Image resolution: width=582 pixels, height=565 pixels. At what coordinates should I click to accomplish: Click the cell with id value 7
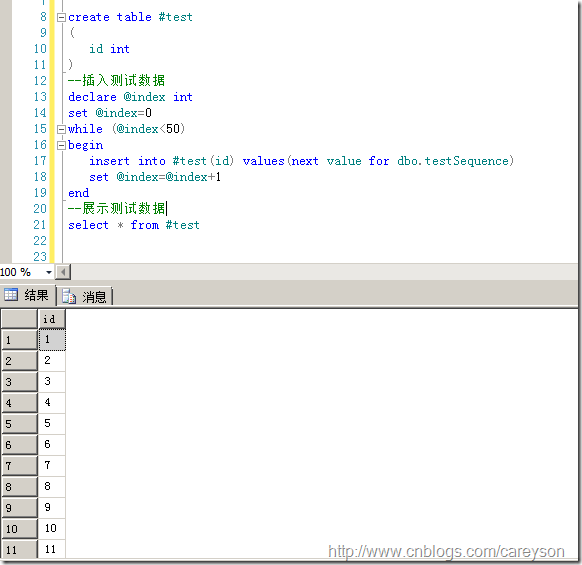click(x=52, y=465)
